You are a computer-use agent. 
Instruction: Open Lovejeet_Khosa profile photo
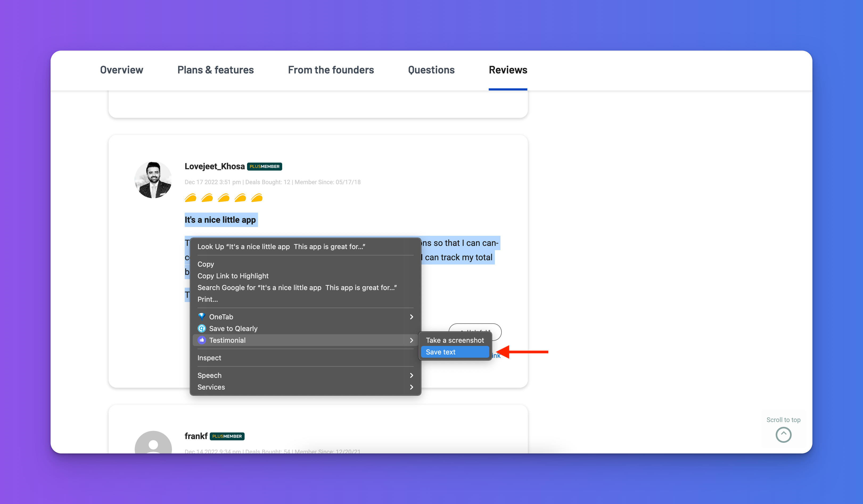153,180
